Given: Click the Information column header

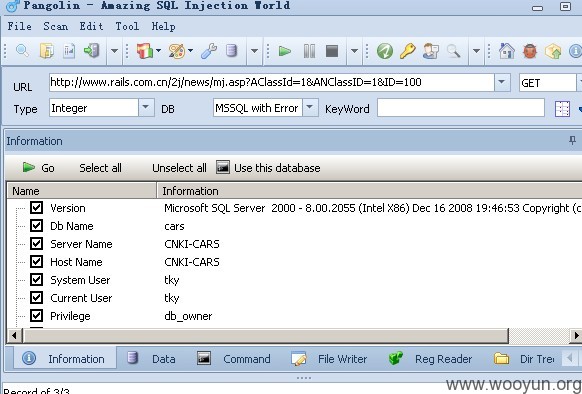Looking at the screenshot, I should (369, 191).
